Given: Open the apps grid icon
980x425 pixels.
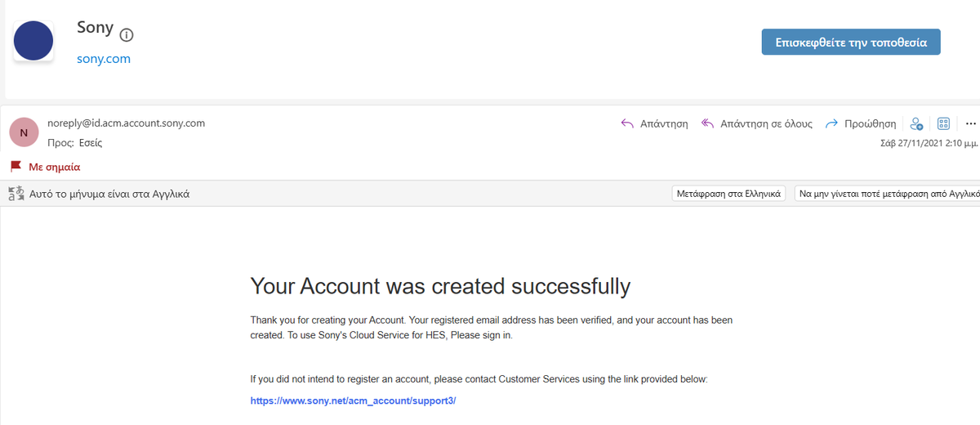Looking at the screenshot, I should click(x=943, y=124).
